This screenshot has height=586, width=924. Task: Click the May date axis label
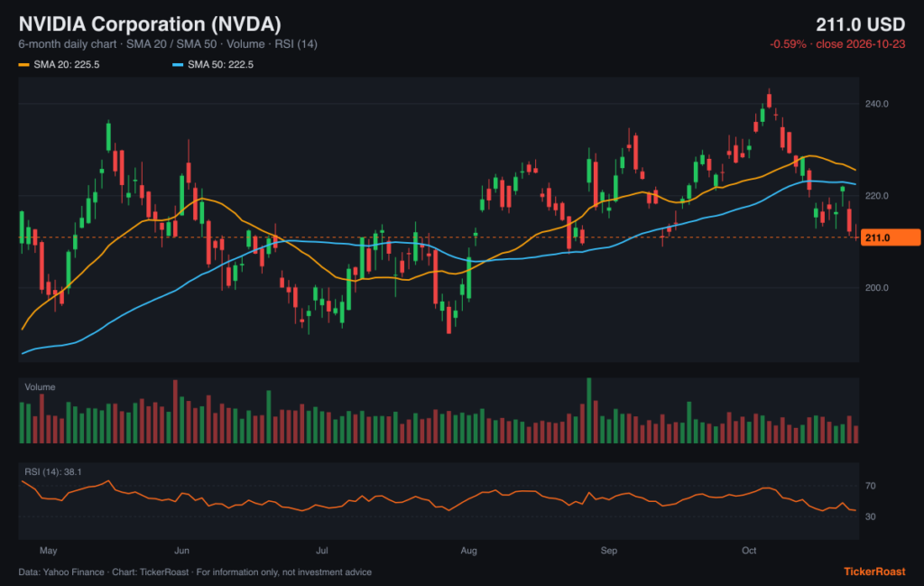pos(49,551)
